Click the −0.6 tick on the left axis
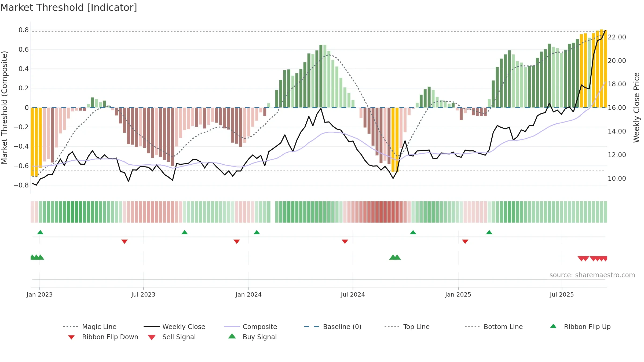The image size is (644, 362). pos(21,166)
